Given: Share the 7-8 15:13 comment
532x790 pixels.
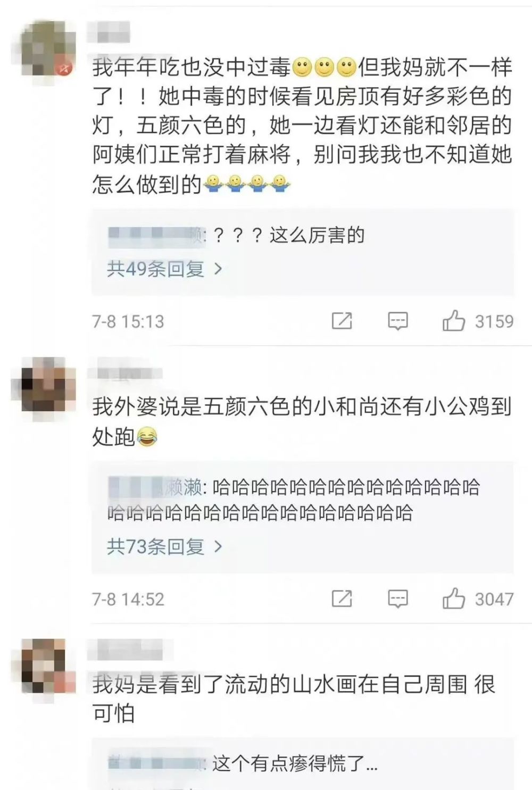Looking at the screenshot, I should (x=342, y=321).
